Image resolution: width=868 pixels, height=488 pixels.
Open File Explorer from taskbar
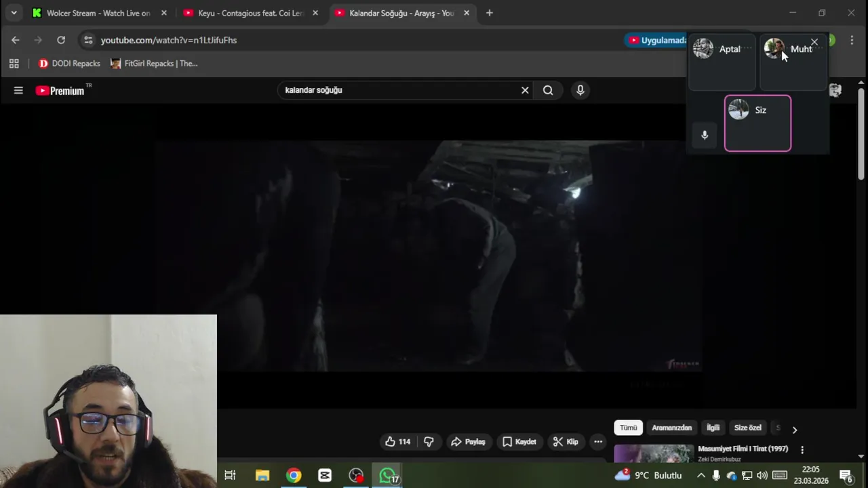pos(262,475)
